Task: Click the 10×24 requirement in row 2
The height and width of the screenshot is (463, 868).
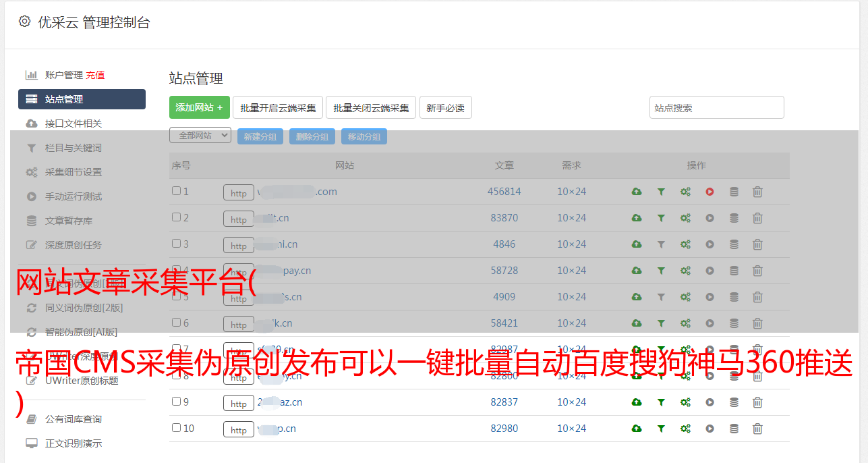Action: pyautogui.click(x=571, y=218)
